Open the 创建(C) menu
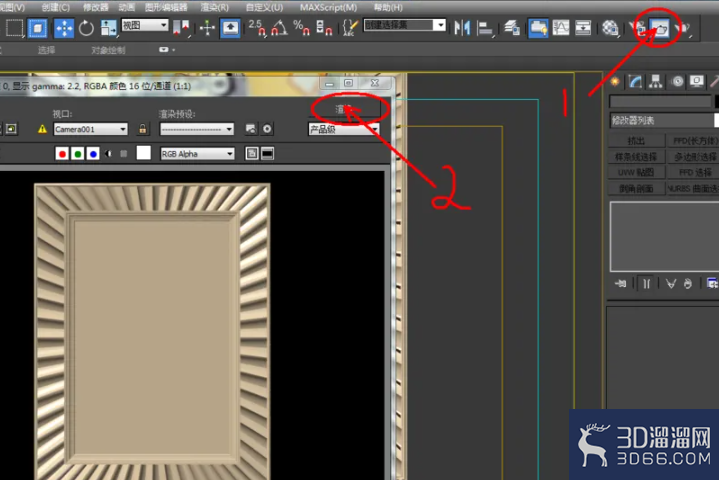Image resolution: width=719 pixels, height=480 pixels. 55,7
